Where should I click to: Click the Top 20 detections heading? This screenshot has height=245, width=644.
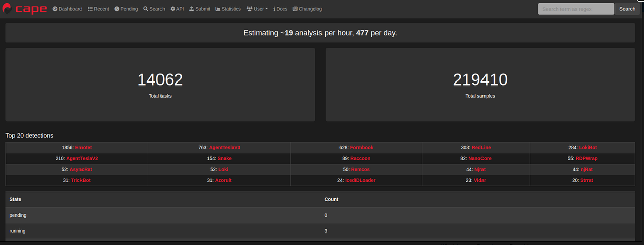29,136
